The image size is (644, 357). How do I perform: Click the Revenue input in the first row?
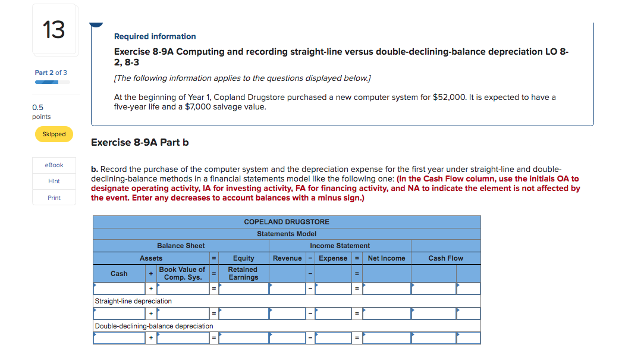287,288
